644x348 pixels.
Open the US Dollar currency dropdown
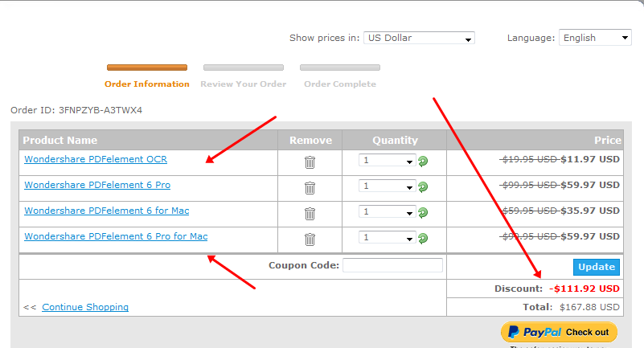pos(419,38)
